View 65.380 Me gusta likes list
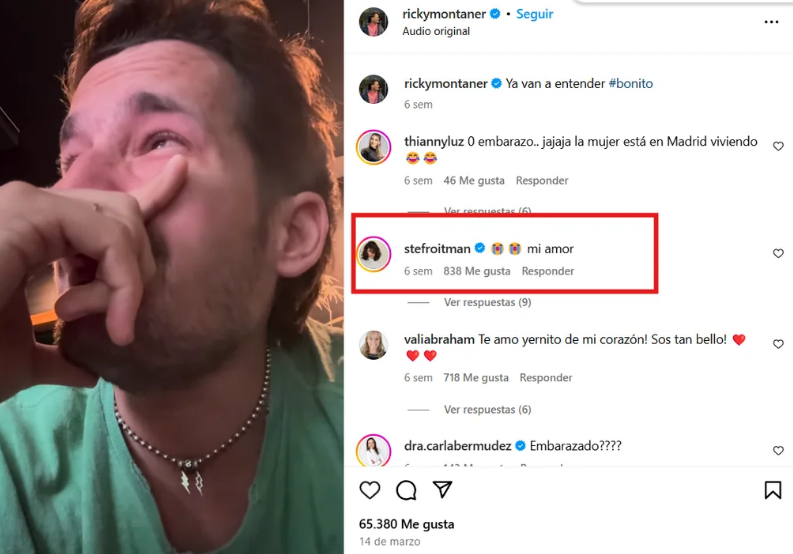 point(407,524)
